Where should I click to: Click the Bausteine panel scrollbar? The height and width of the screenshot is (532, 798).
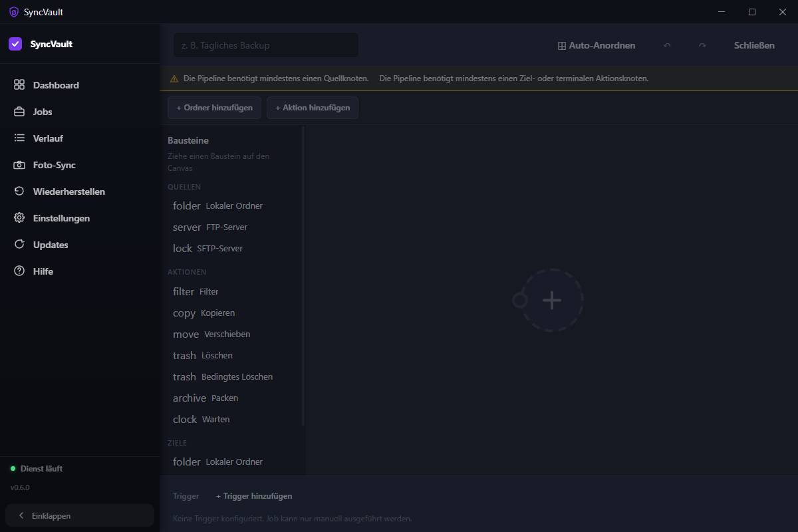coord(303,276)
